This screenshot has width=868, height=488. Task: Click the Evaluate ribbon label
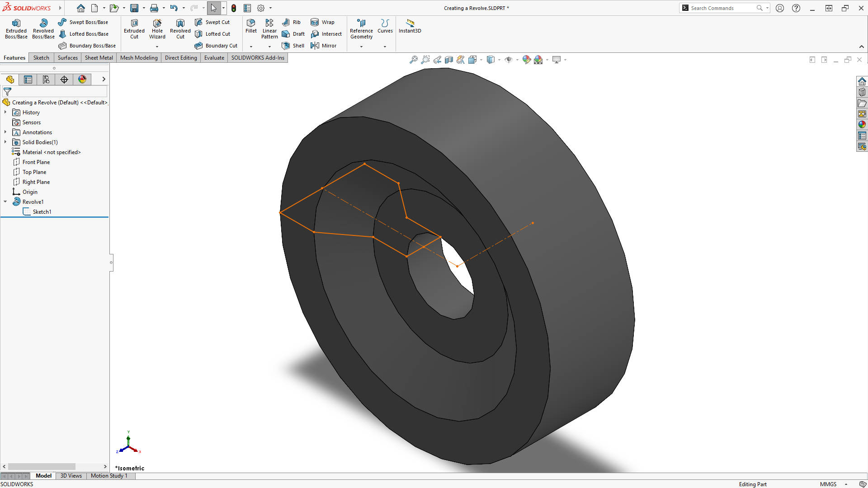[214, 57]
